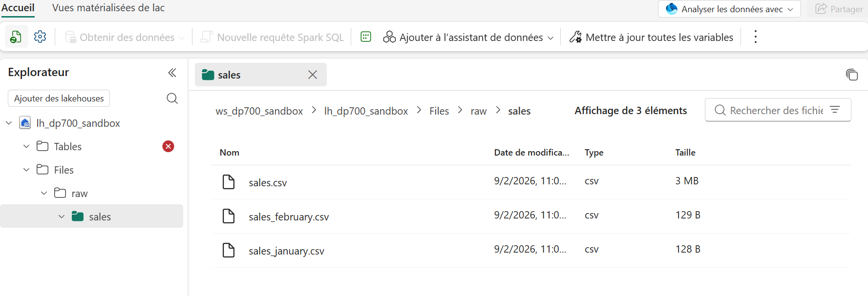This screenshot has width=868, height=296.
Task: Click the file icon of sales.csv
Action: pyautogui.click(x=229, y=182)
